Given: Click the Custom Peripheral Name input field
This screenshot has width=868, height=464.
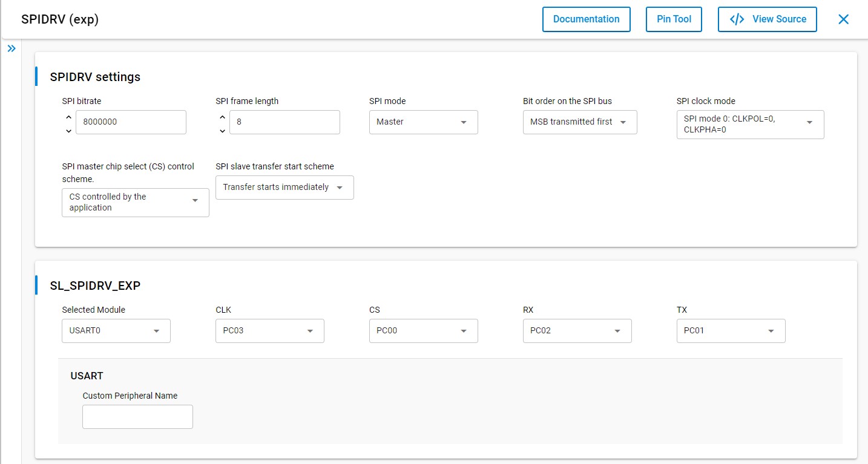Looking at the screenshot, I should click(x=137, y=416).
